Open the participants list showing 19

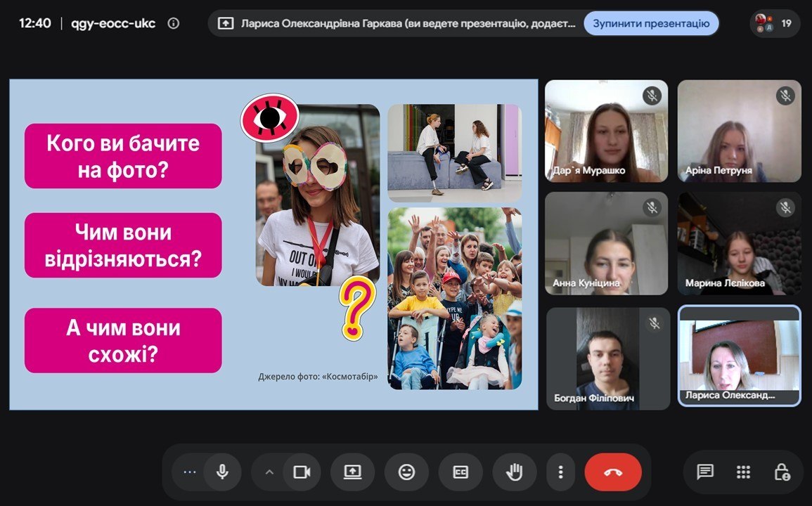pyautogui.click(x=775, y=23)
